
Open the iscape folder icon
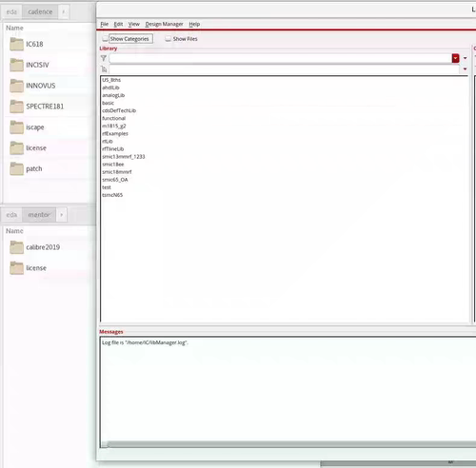[x=16, y=127]
